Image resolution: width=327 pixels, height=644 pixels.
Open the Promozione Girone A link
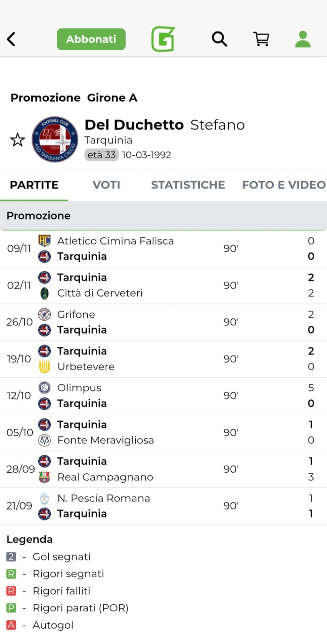[74, 98]
